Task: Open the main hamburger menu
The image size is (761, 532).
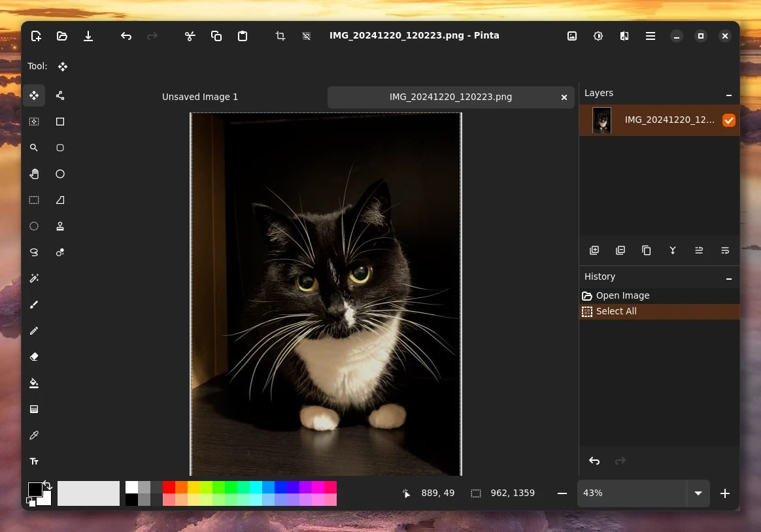Action: tap(650, 36)
